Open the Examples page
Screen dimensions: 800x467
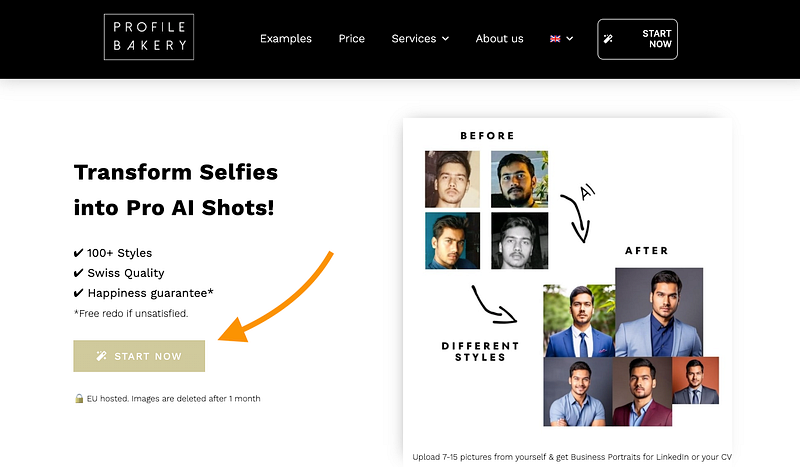(286, 39)
